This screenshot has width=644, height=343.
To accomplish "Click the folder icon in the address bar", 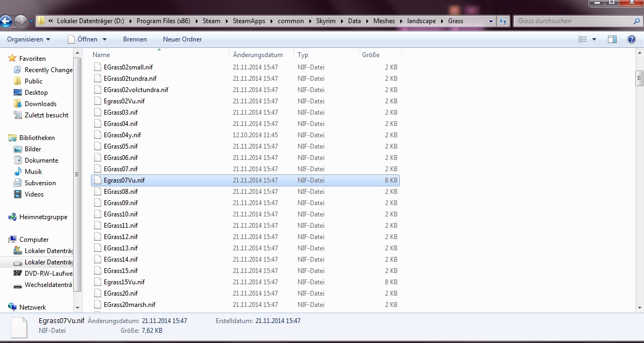I will click(x=41, y=21).
